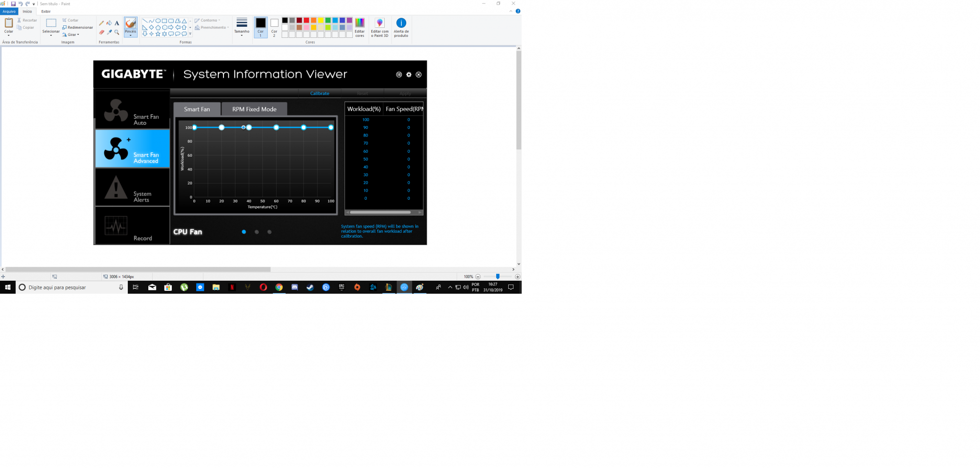
Task: Click the RPM Fixed Mode tab in SIV
Action: click(x=254, y=109)
